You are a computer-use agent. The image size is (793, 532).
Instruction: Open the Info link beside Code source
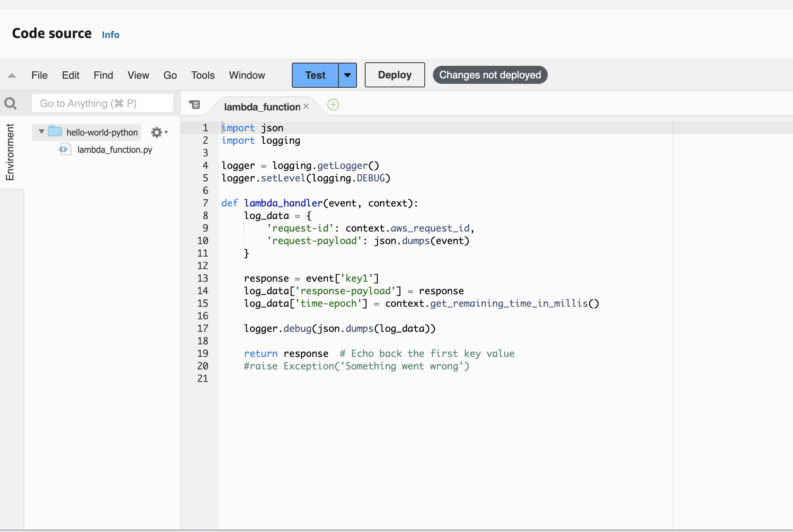point(110,34)
